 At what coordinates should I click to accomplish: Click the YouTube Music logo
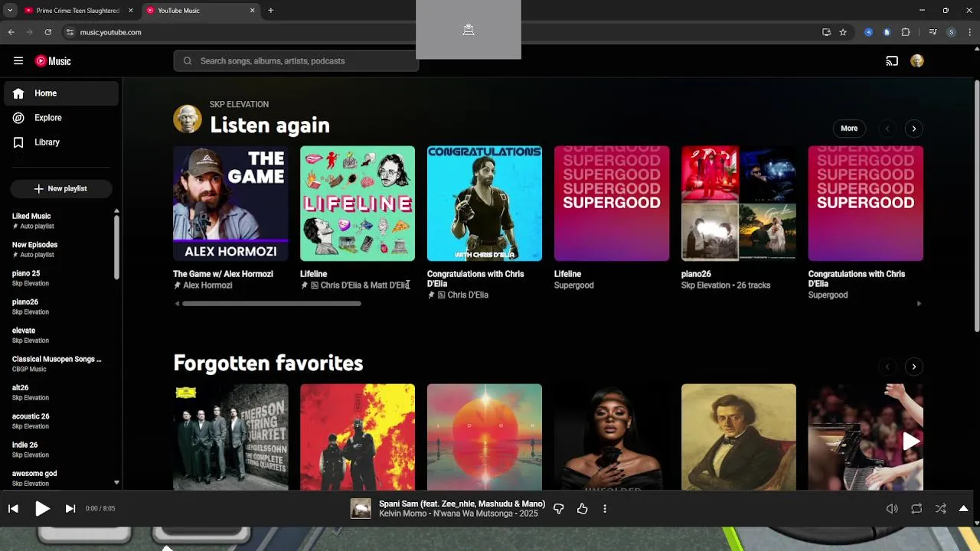54,61
